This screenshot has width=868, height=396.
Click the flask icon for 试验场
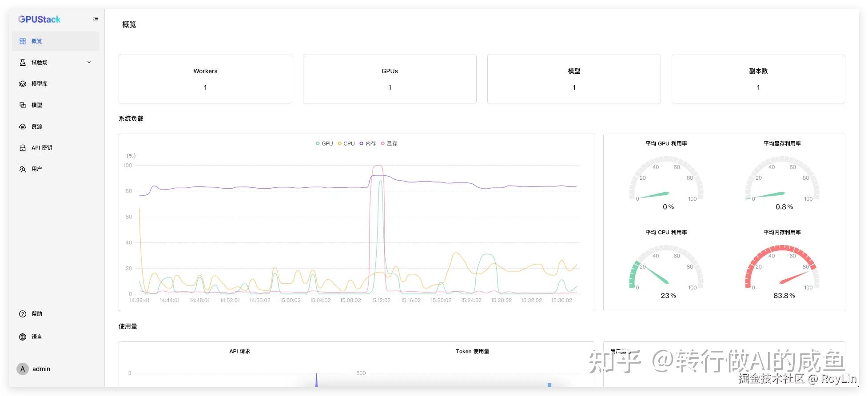point(23,63)
